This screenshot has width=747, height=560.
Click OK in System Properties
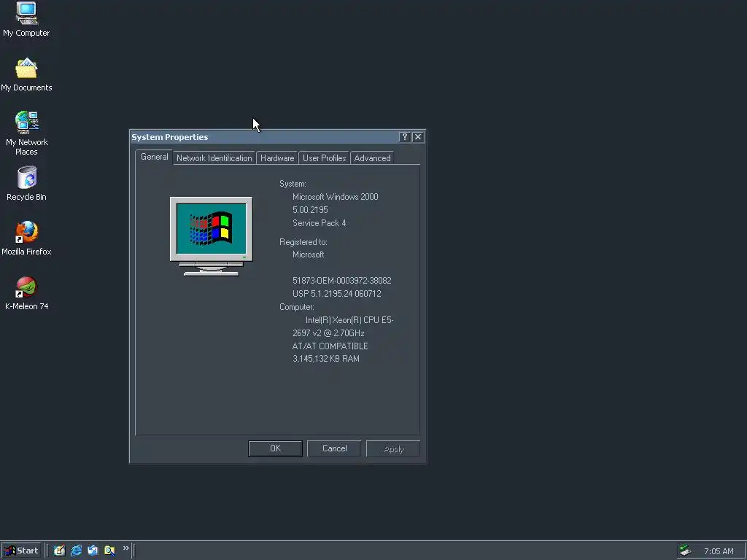275,448
